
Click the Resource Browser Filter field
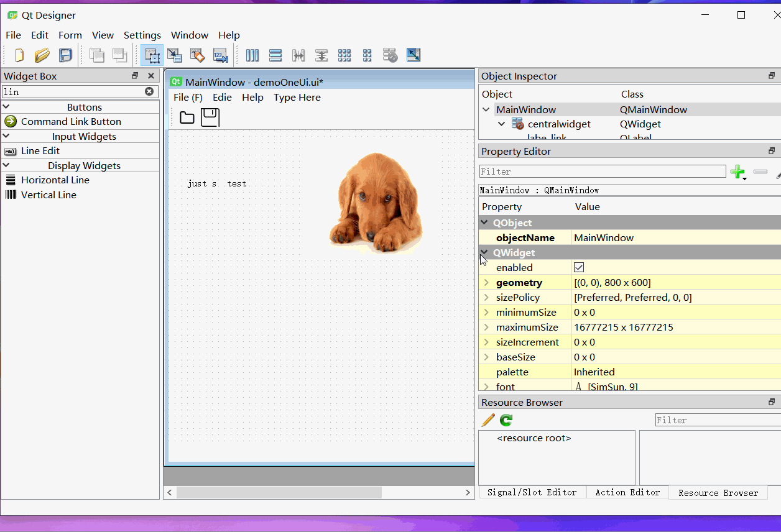pyautogui.click(x=718, y=420)
